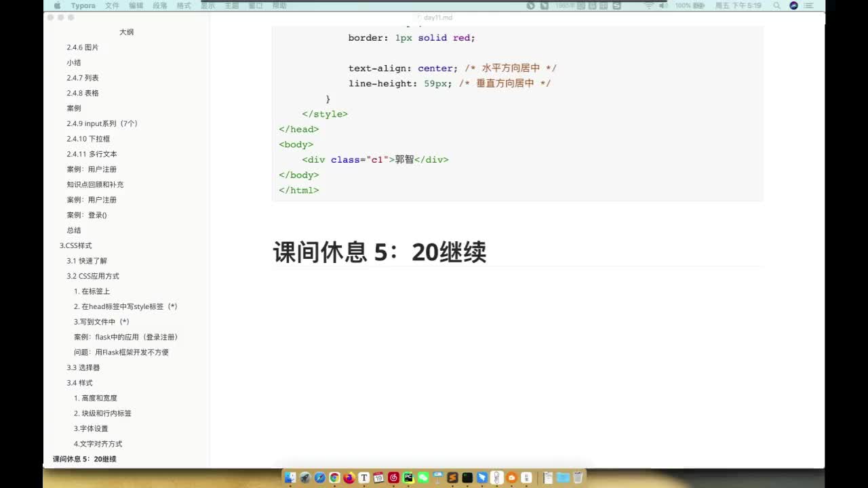This screenshot has height=488, width=868.
Task: Open NetEase Music red icon in dock
Action: pos(393,478)
